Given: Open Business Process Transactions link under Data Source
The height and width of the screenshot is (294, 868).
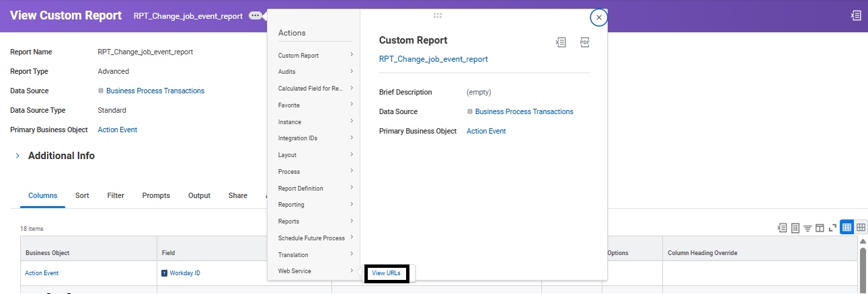Looking at the screenshot, I should click(155, 91).
